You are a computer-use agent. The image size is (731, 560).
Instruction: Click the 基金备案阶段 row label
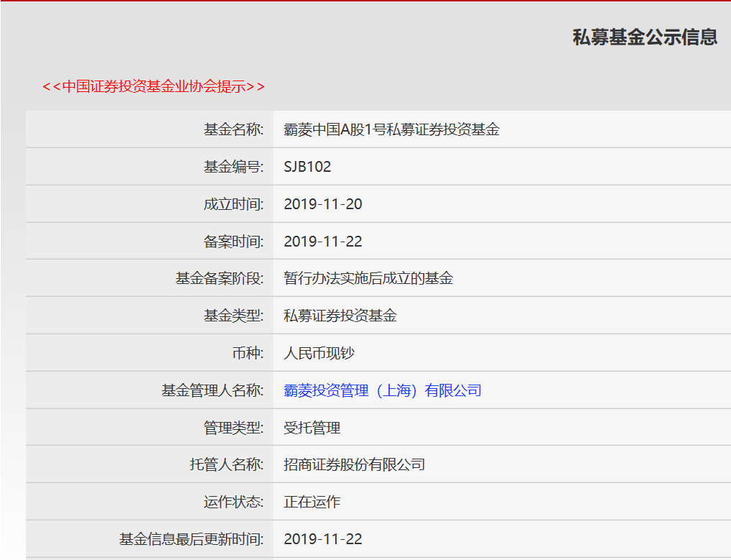point(219,278)
